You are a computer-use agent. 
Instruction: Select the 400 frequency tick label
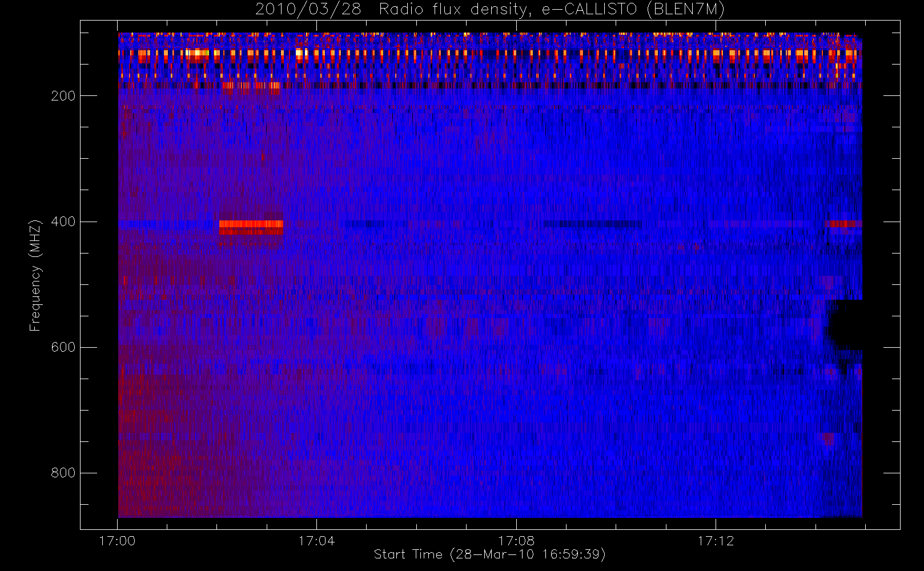coord(63,222)
